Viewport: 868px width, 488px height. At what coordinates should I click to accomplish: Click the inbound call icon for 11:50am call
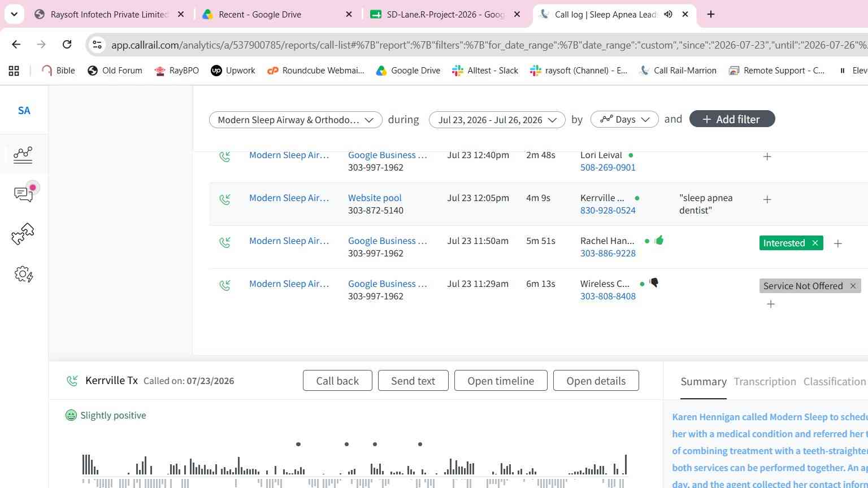pos(225,242)
